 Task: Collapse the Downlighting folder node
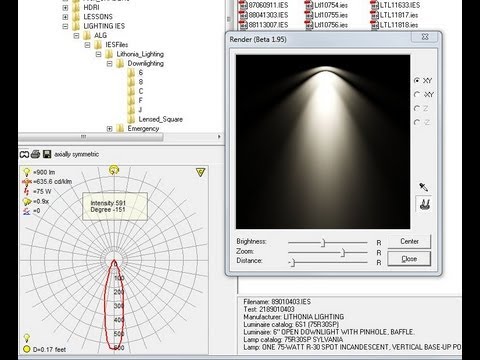(x=109, y=63)
